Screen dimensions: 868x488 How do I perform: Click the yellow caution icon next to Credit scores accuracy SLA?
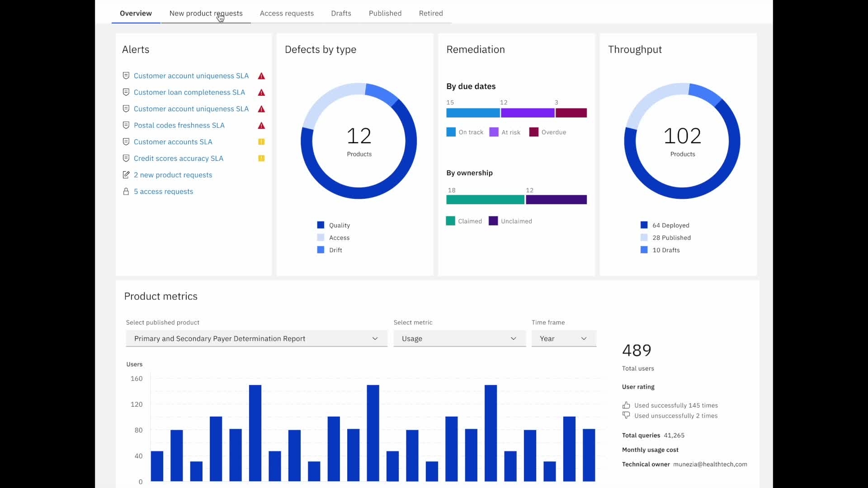261,159
